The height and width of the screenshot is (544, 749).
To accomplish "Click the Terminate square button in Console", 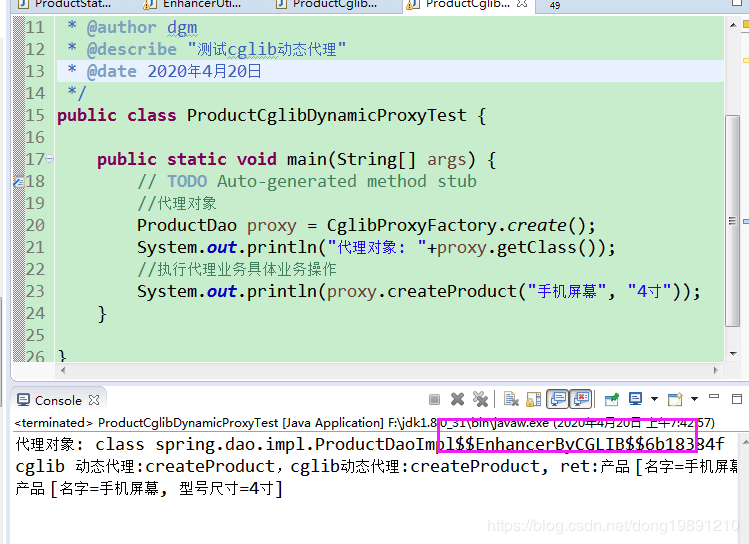I will 434,399.
